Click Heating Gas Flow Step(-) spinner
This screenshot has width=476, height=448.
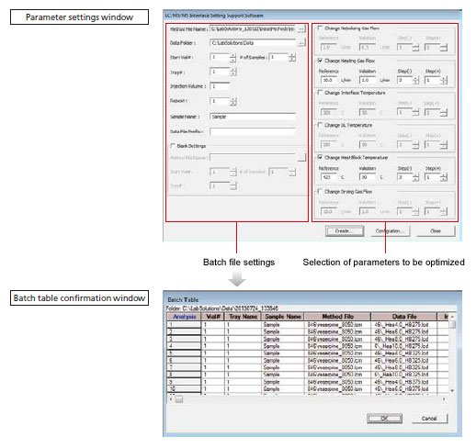pos(415,80)
